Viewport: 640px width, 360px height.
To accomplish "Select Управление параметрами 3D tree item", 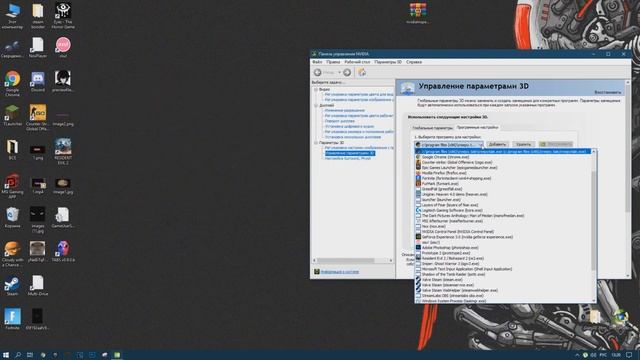I will tap(350, 153).
